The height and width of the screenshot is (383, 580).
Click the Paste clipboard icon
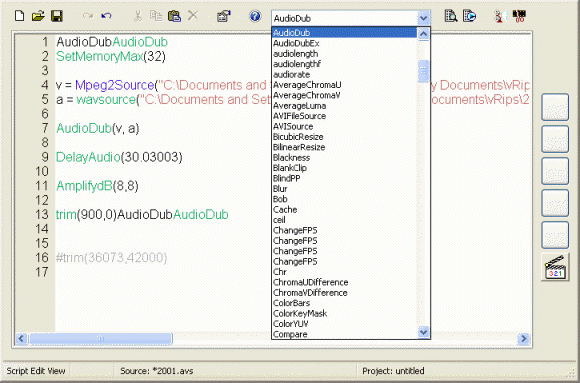[x=174, y=16]
